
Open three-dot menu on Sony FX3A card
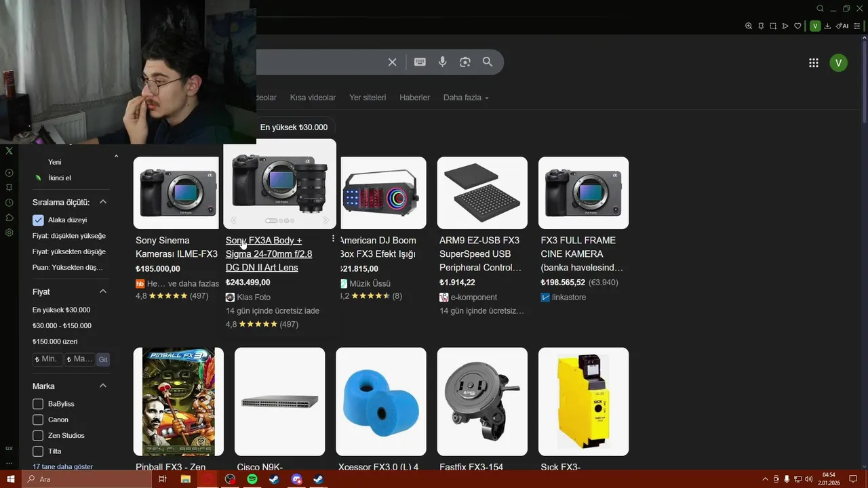click(333, 239)
